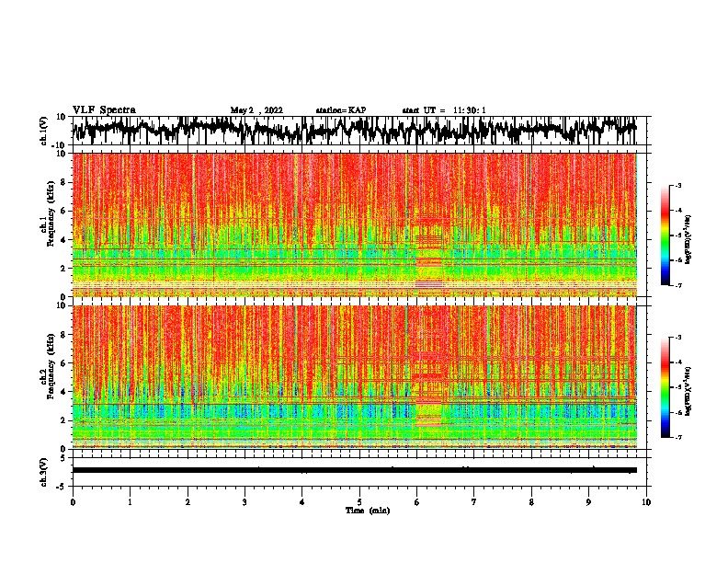This screenshot has width=728, height=563.
Task: Click "-3" label on ch.1 color bar
Action: (x=678, y=185)
